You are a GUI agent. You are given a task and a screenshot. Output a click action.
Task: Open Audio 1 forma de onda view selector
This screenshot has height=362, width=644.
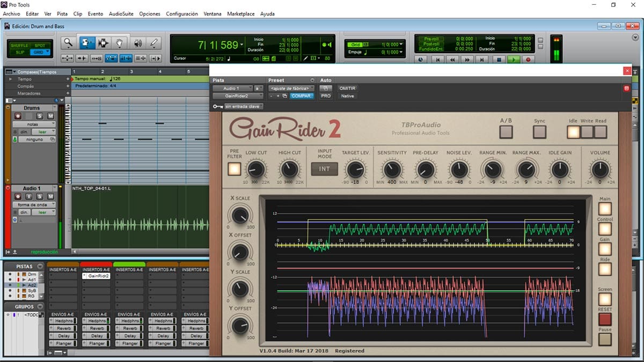point(34,204)
